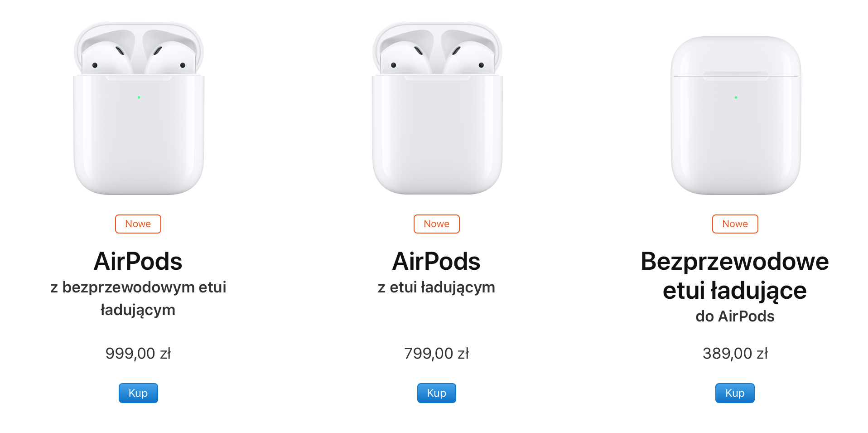Click Nowe badge above 999,00 zł AirPods

[138, 224]
